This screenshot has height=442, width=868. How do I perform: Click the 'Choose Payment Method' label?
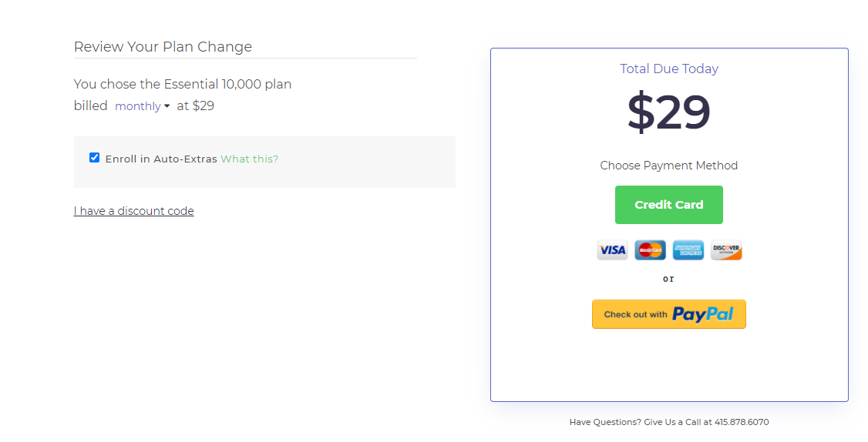coord(668,166)
